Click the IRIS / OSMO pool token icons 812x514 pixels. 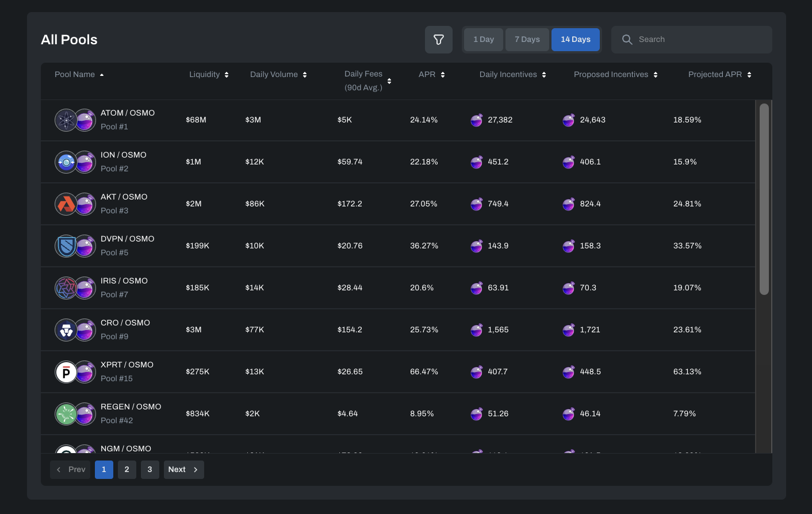(75, 288)
